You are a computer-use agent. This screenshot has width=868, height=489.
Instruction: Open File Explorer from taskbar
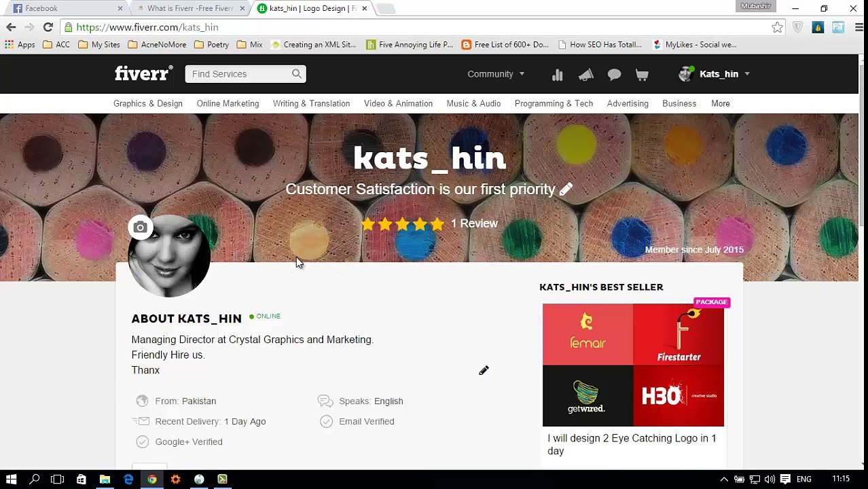click(105, 479)
